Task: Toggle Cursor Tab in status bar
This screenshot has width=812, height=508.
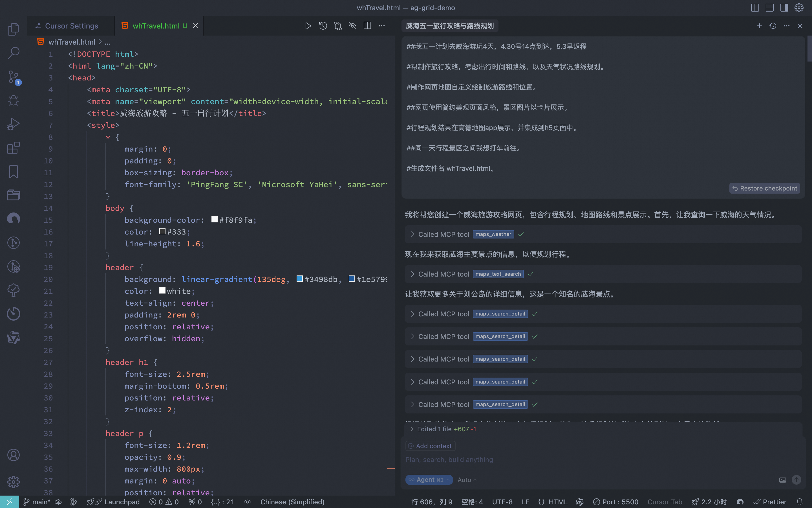Action: tap(665, 502)
